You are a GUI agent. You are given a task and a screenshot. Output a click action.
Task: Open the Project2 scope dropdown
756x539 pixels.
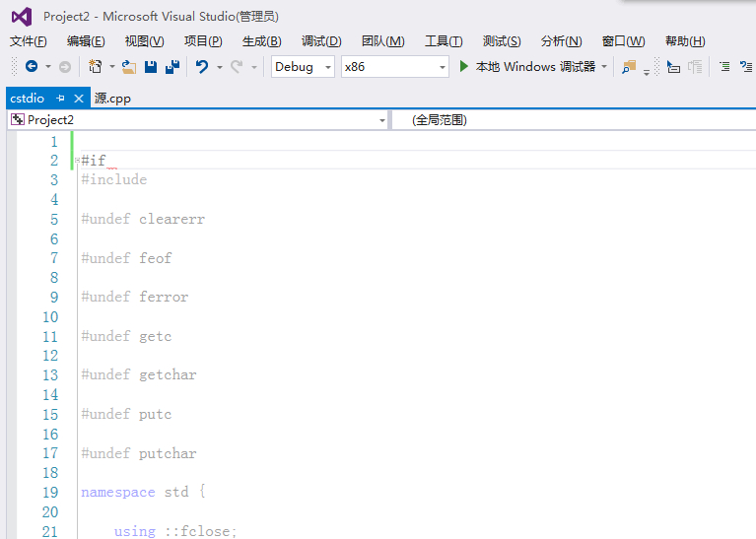(x=198, y=120)
